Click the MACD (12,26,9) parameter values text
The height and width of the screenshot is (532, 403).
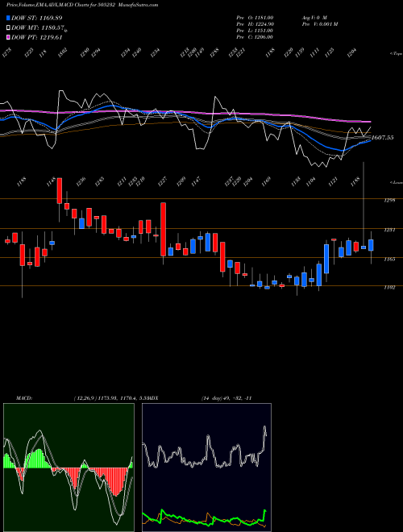tap(112, 398)
